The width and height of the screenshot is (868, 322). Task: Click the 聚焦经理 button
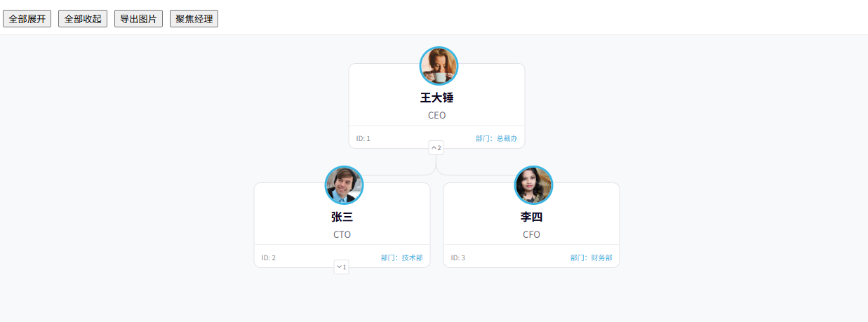[194, 19]
